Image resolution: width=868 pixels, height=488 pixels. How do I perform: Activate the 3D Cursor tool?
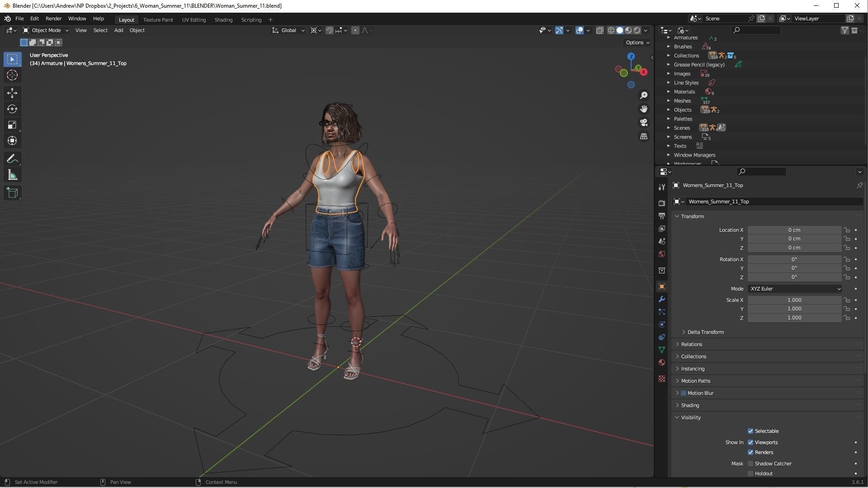pos(12,75)
